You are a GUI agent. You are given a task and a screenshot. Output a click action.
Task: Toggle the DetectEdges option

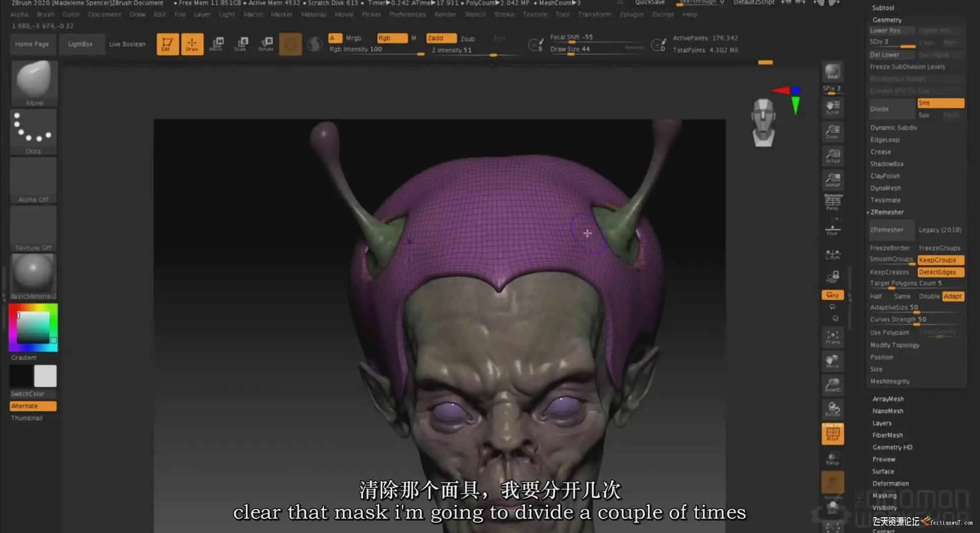point(940,272)
